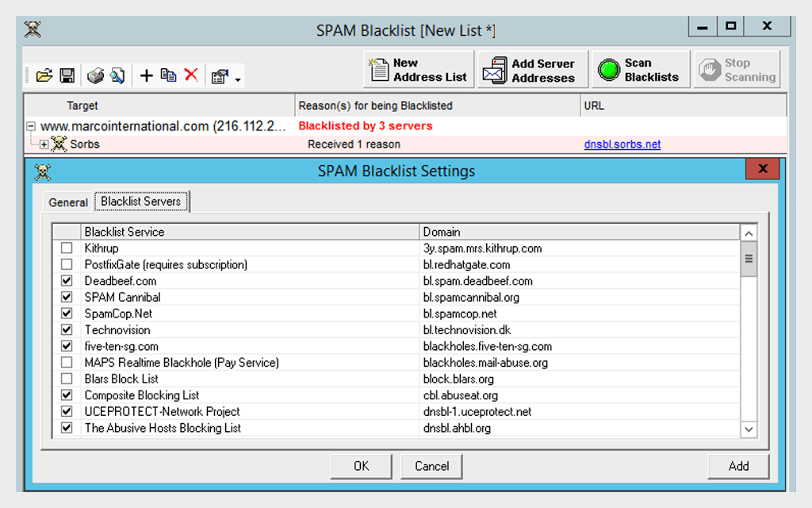Click the Stop Scanning button
The image size is (812, 508).
pos(737,70)
